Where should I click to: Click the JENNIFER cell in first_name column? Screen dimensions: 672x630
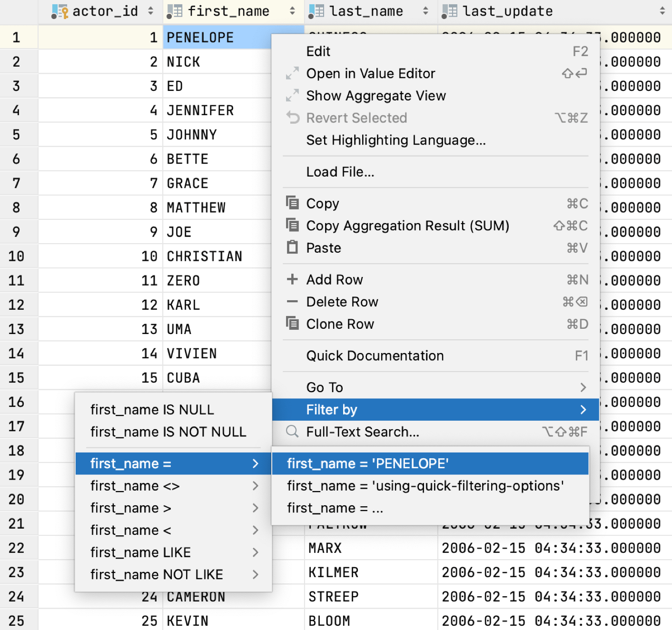(x=200, y=110)
